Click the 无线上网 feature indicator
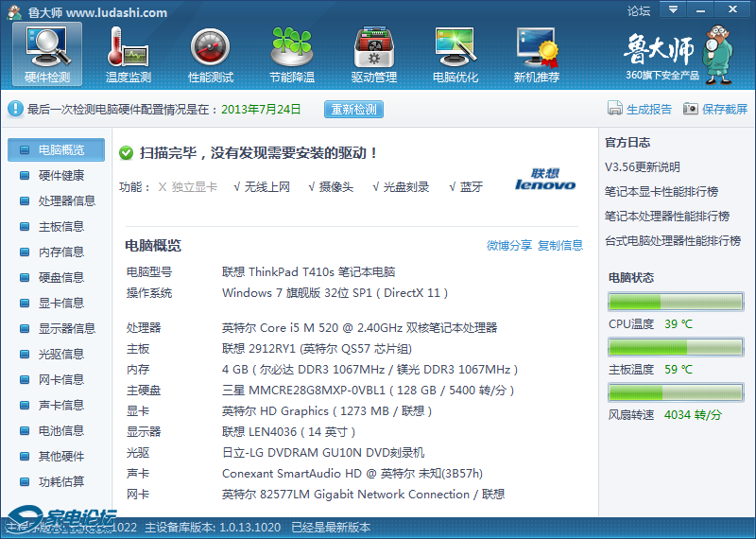The image size is (756, 539). pos(262,187)
